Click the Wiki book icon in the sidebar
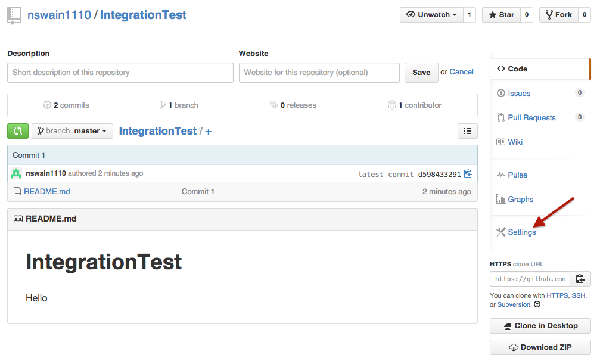The width and height of the screenshot is (600, 364). [x=501, y=142]
